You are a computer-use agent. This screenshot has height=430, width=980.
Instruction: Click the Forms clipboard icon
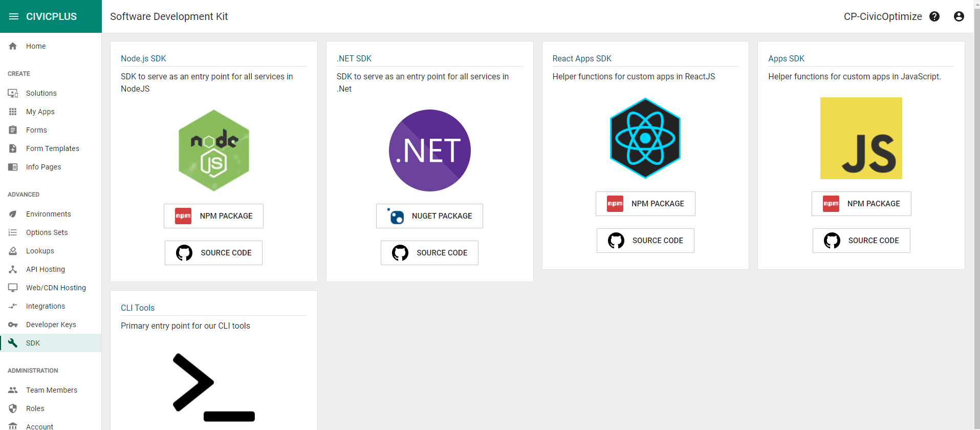[13, 130]
